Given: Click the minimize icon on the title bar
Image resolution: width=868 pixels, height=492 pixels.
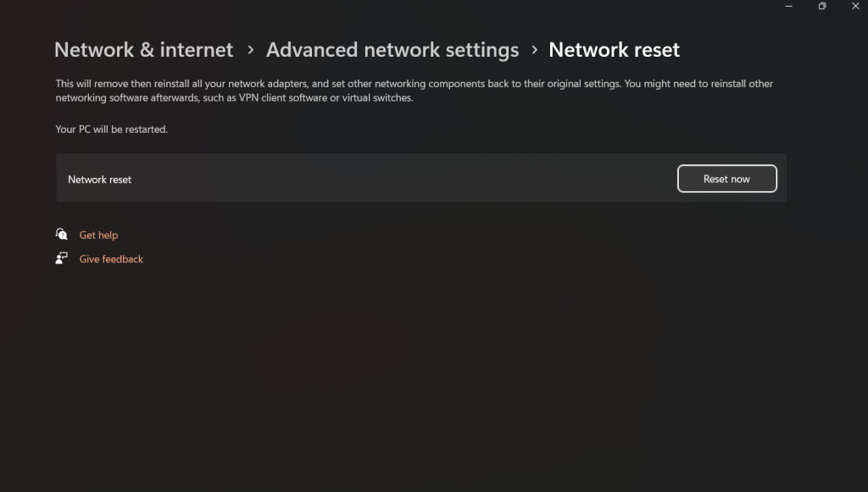Looking at the screenshot, I should [x=788, y=6].
